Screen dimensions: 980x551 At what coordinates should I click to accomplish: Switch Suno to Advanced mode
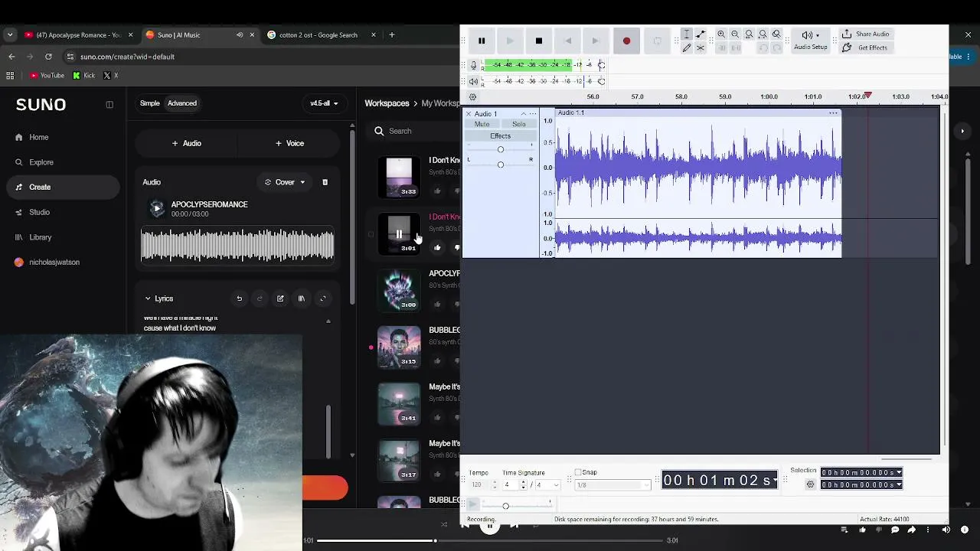coord(182,103)
